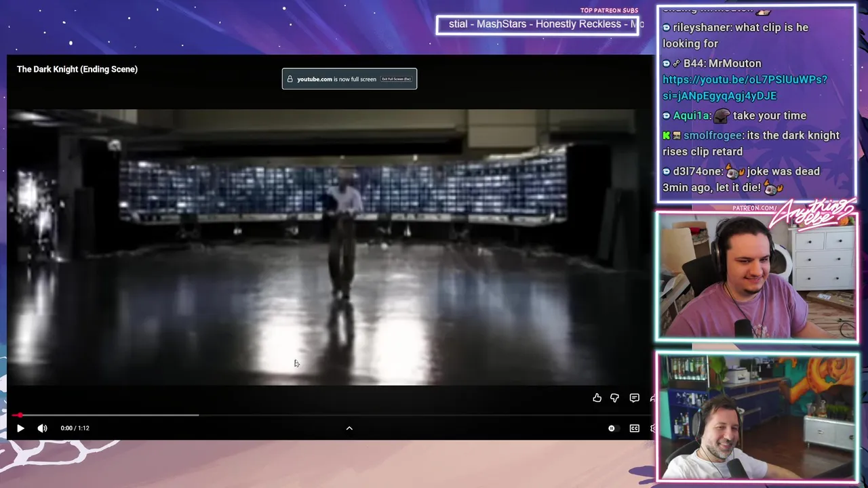The height and width of the screenshot is (488, 868).
Task: Click username Aqui1a in chat
Action: click(691, 116)
